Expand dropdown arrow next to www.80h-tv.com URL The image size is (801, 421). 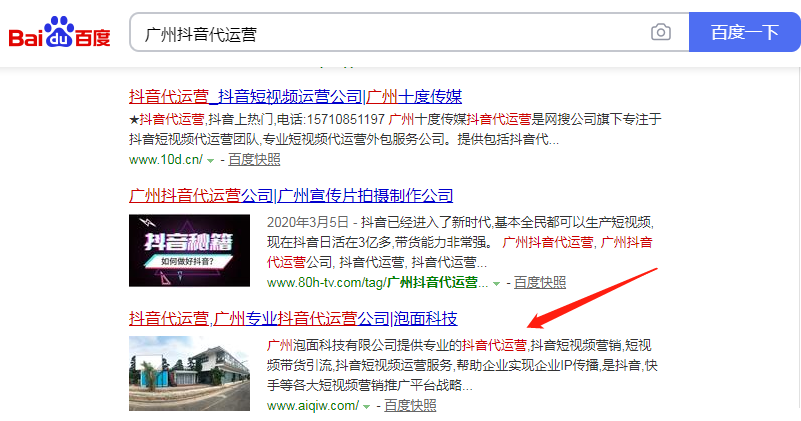point(496,284)
